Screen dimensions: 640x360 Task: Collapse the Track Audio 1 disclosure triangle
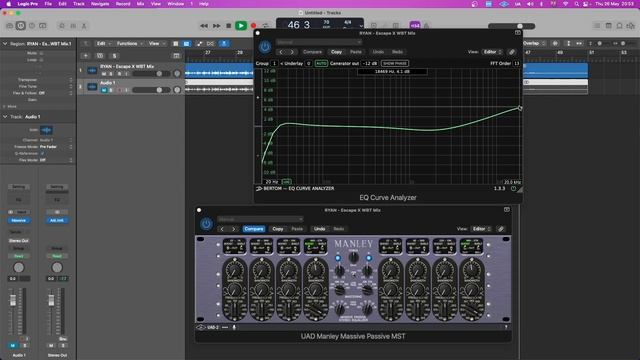(5, 117)
